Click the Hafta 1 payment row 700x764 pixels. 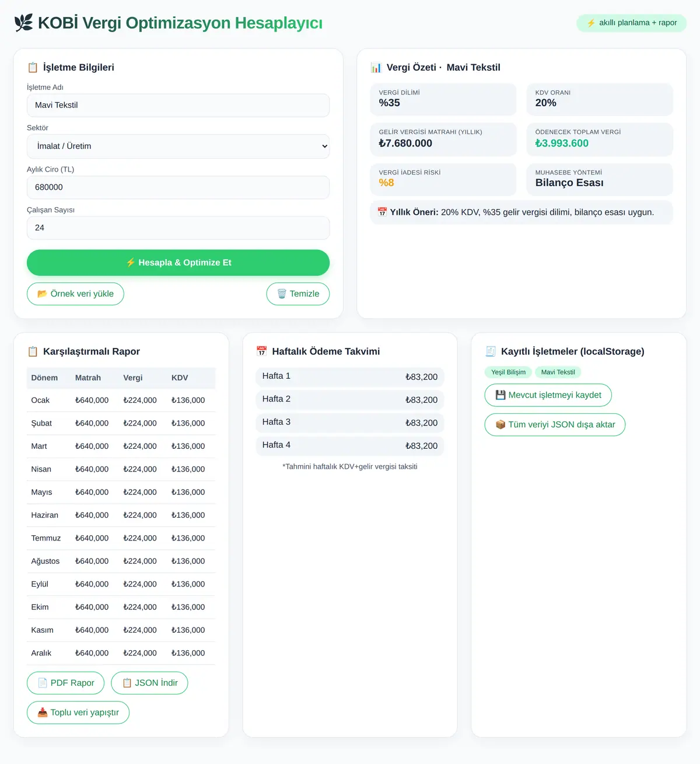(x=350, y=377)
